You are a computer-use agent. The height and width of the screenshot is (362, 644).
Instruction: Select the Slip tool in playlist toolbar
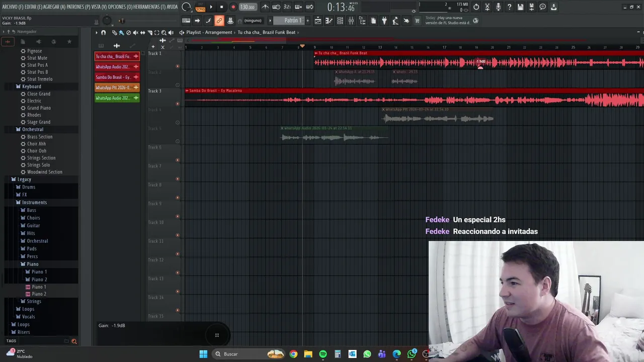coord(142,33)
